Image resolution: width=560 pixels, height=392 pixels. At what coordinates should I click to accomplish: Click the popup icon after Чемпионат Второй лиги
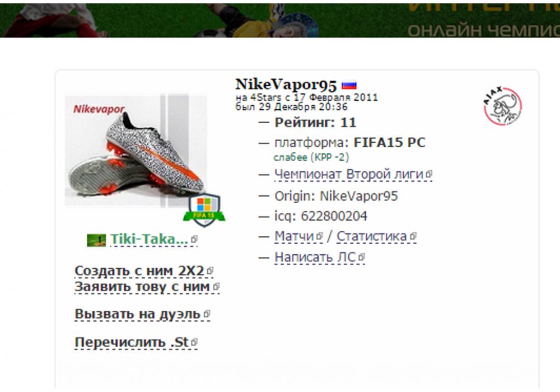[x=429, y=174]
